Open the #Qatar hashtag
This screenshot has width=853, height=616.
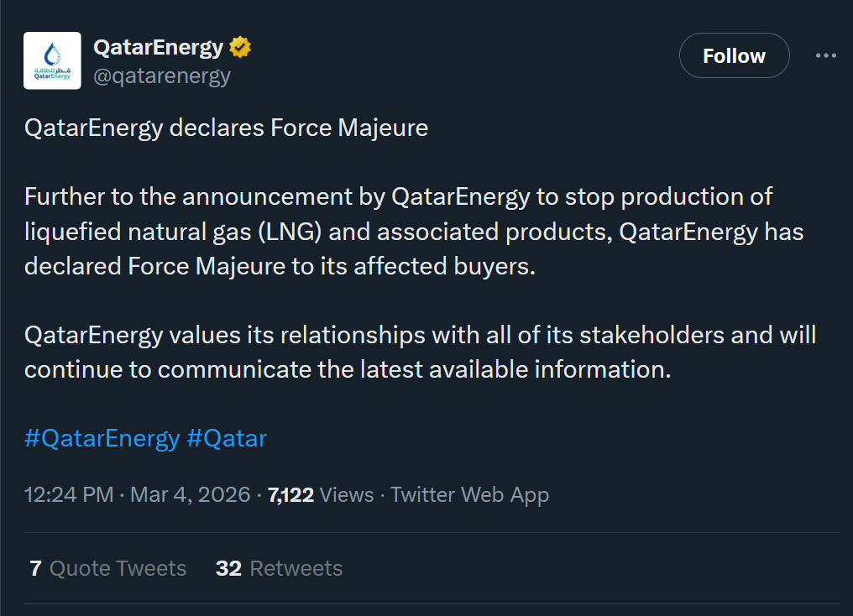227,438
